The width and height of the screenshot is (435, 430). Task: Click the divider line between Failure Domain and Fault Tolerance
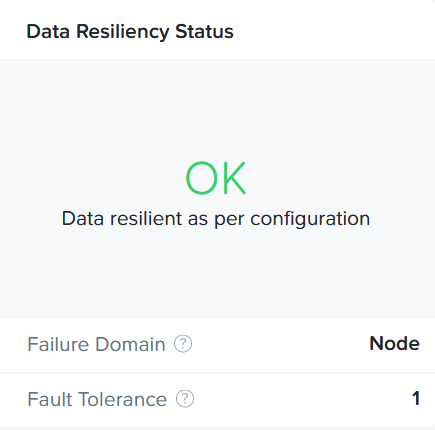tap(217, 372)
